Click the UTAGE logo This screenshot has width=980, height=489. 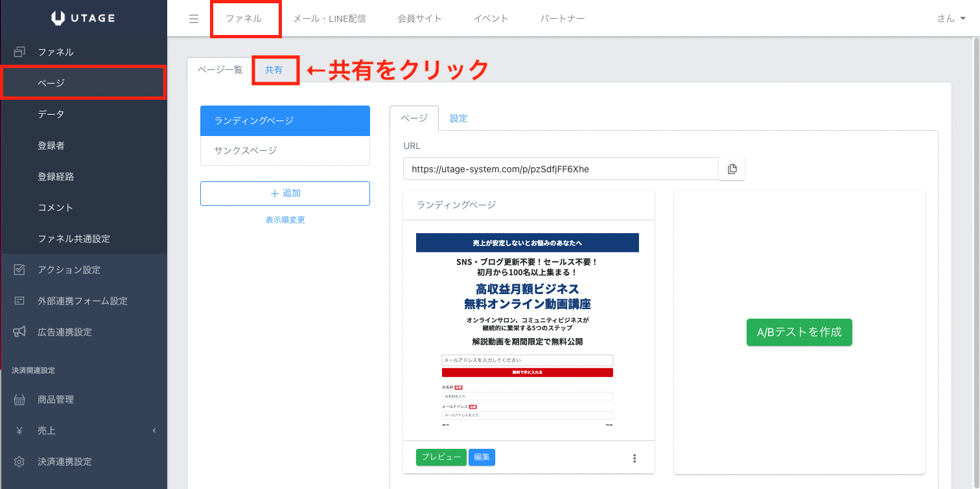[x=83, y=18]
